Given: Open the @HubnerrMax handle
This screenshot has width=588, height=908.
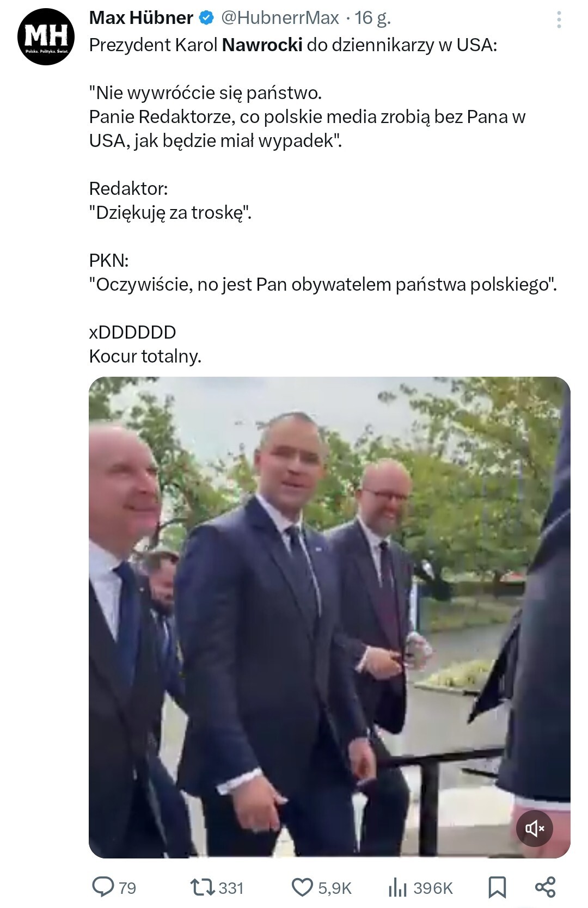Looking at the screenshot, I should [280, 18].
